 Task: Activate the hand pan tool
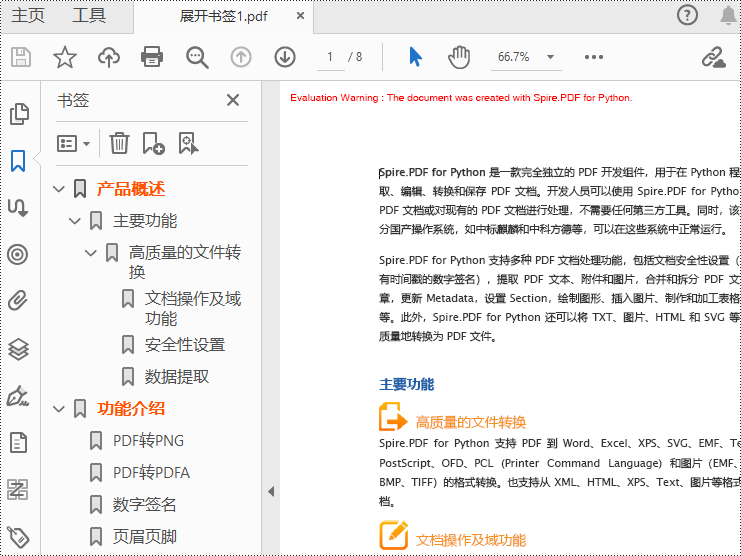click(x=459, y=57)
